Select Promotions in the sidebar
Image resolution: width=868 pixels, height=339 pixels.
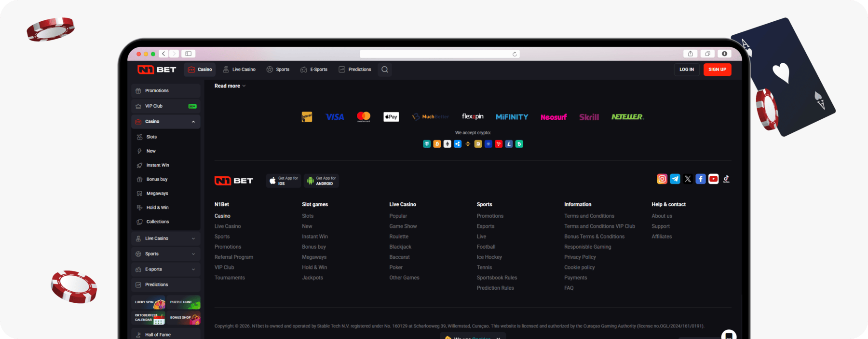click(166, 91)
